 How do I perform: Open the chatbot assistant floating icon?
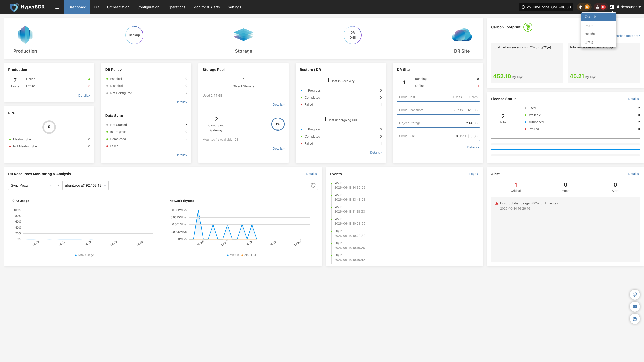[635, 294]
